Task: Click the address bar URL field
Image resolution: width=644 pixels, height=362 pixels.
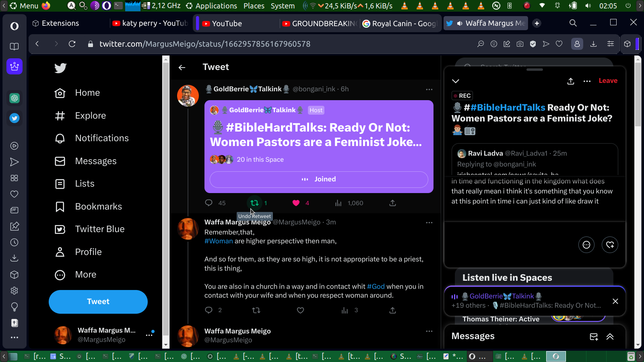Action: tap(205, 44)
